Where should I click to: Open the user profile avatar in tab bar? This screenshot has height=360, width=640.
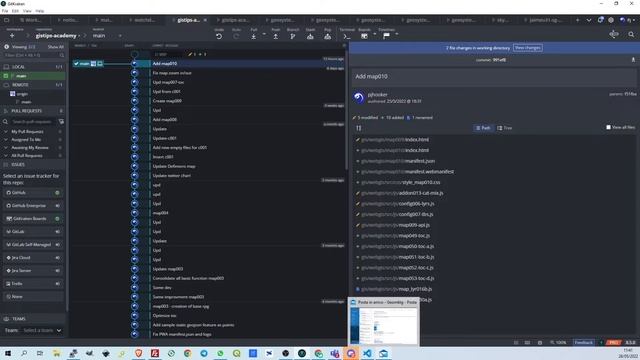622,20
